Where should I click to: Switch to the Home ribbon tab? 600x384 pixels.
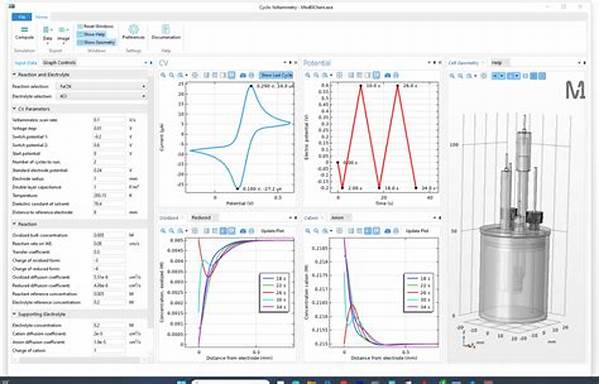(41, 17)
